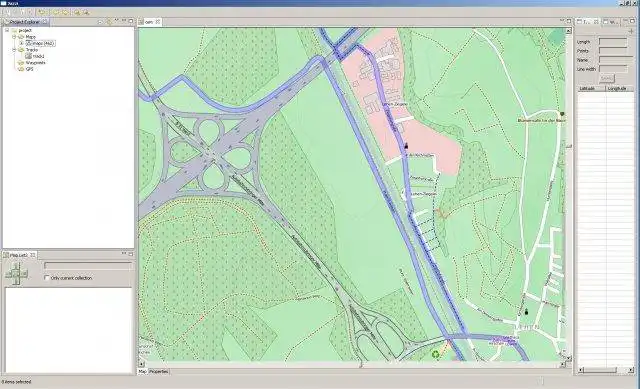
Task: Click the Points field
Action: coord(613,51)
